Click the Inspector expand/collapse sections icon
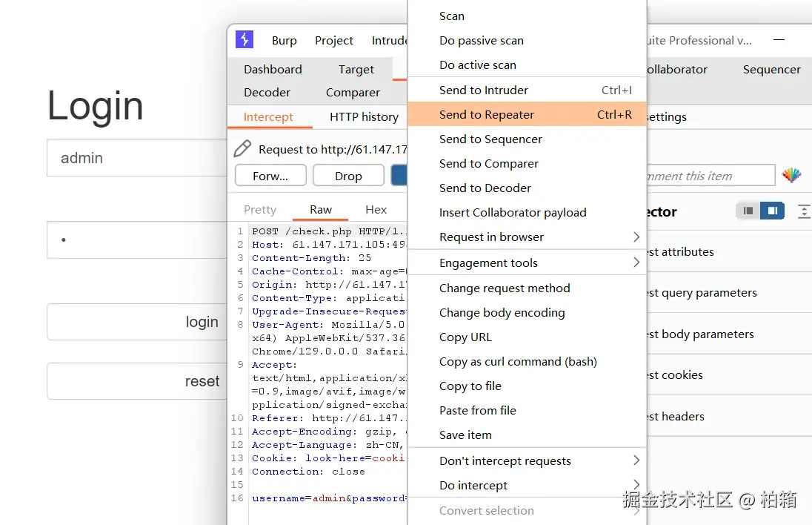 [805, 211]
